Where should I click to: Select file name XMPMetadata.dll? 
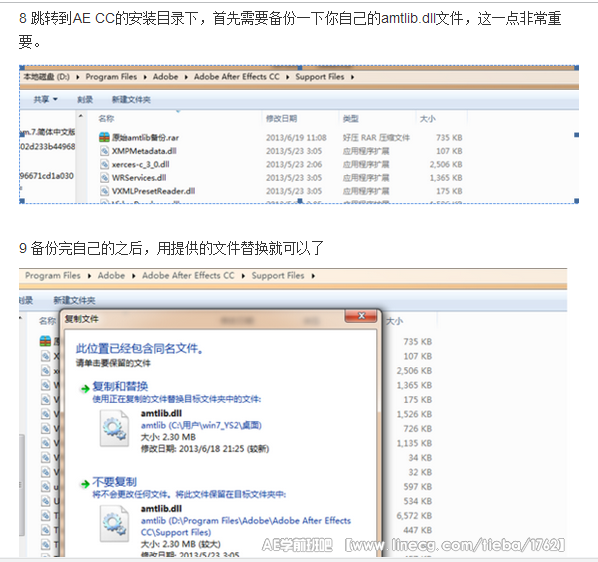tap(144, 151)
